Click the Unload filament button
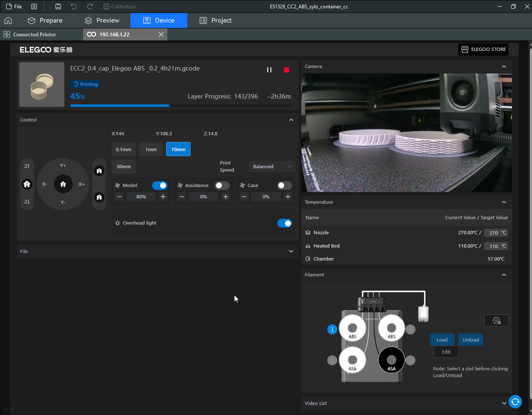Image resolution: width=532 pixels, height=415 pixels. tap(471, 340)
